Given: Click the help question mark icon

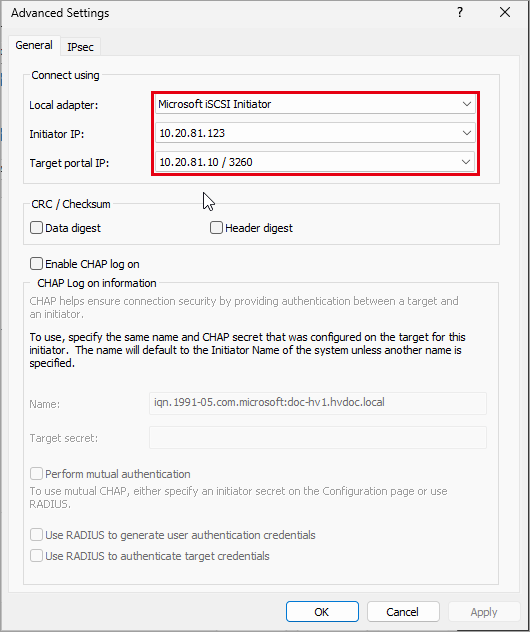Looking at the screenshot, I should (x=459, y=12).
